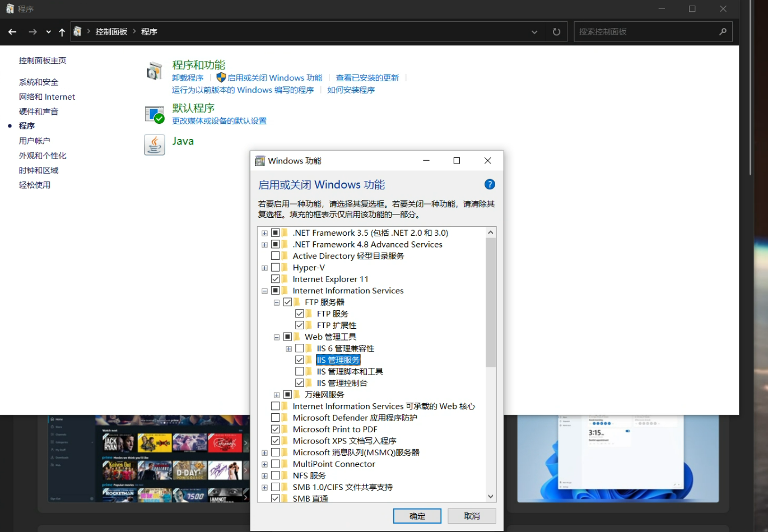Navigate up one level with up arrow
This screenshot has height=532, width=768.
62,32
